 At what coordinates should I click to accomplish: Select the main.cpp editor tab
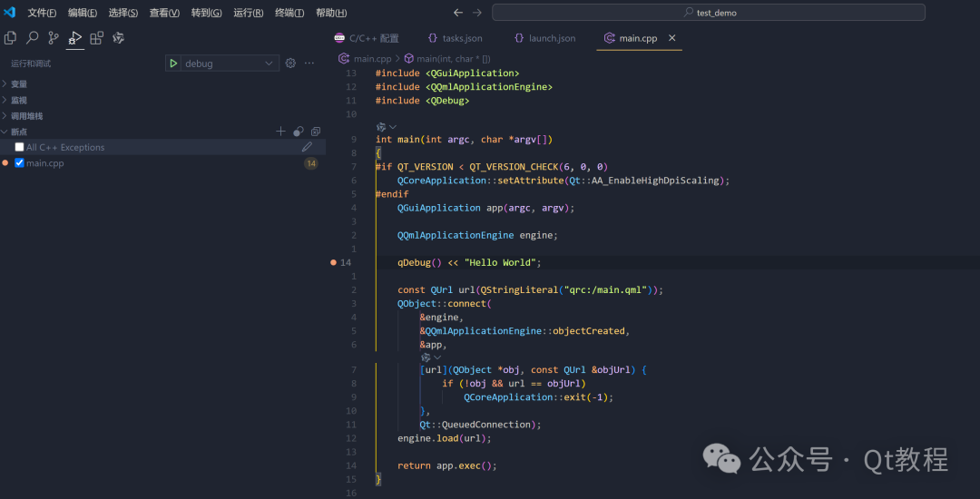pyautogui.click(x=638, y=38)
